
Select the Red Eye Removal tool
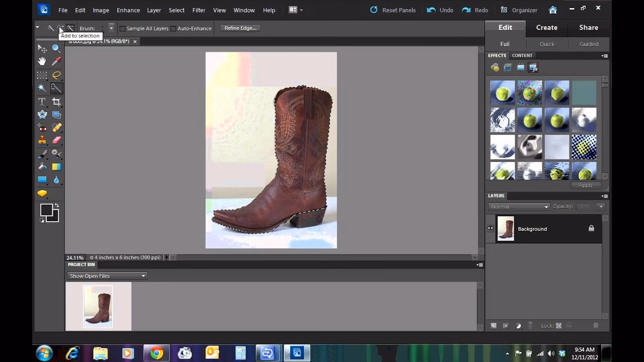[x=42, y=128]
